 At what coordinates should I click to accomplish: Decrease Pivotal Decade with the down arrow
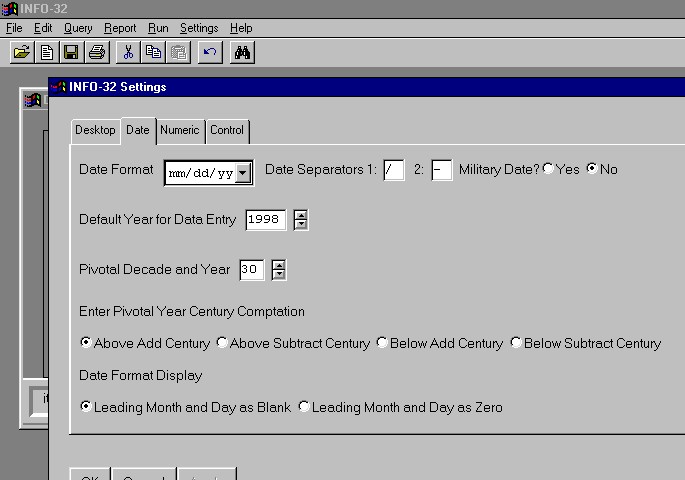279,275
